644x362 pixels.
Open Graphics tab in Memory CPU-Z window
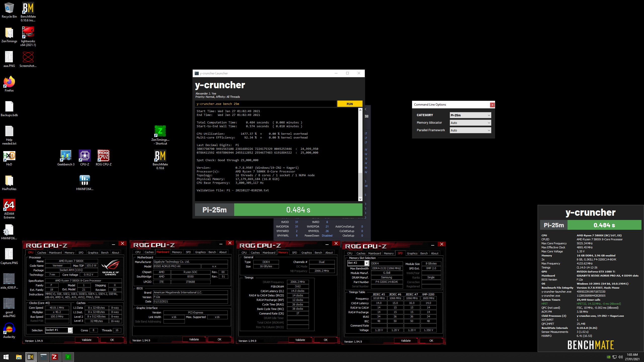306,253
